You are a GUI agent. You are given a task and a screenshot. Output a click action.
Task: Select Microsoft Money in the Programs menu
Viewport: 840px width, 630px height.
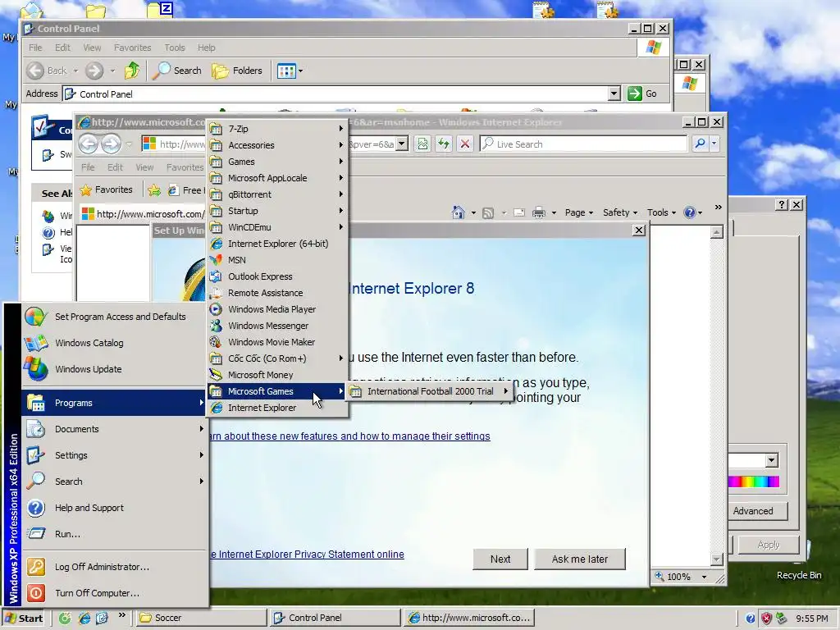click(x=277, y=375)
